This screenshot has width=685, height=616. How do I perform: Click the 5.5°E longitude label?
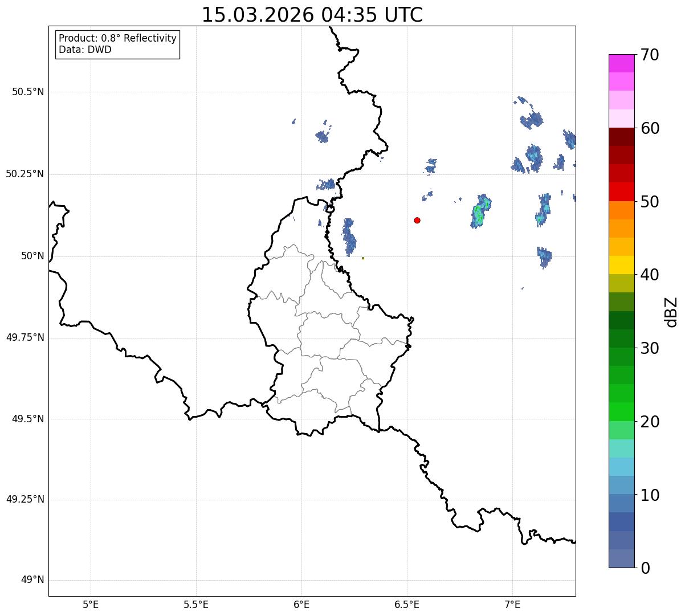pyautogui.click(x=196, y=604)
